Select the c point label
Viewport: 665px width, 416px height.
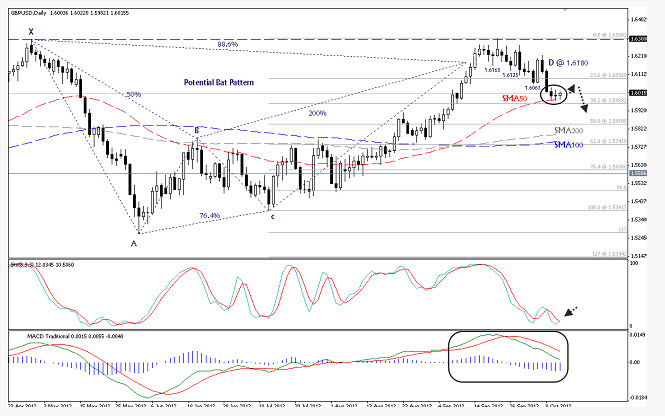coord(273,217)
